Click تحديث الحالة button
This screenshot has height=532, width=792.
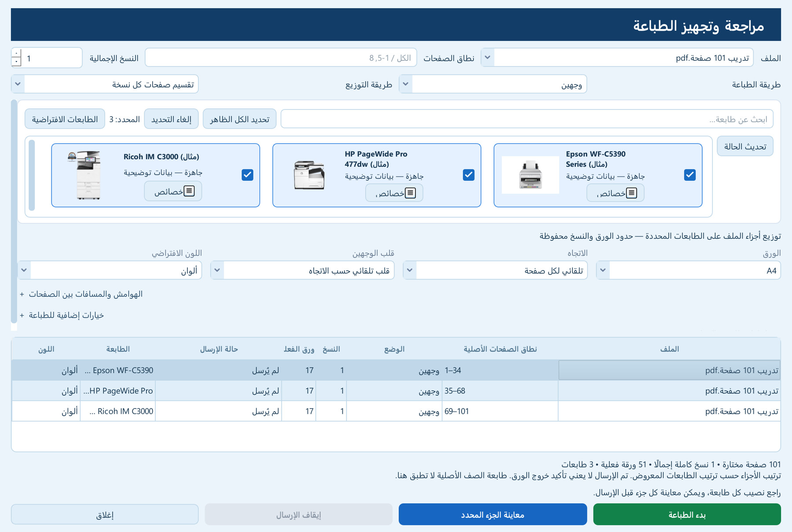coord(745,146)
